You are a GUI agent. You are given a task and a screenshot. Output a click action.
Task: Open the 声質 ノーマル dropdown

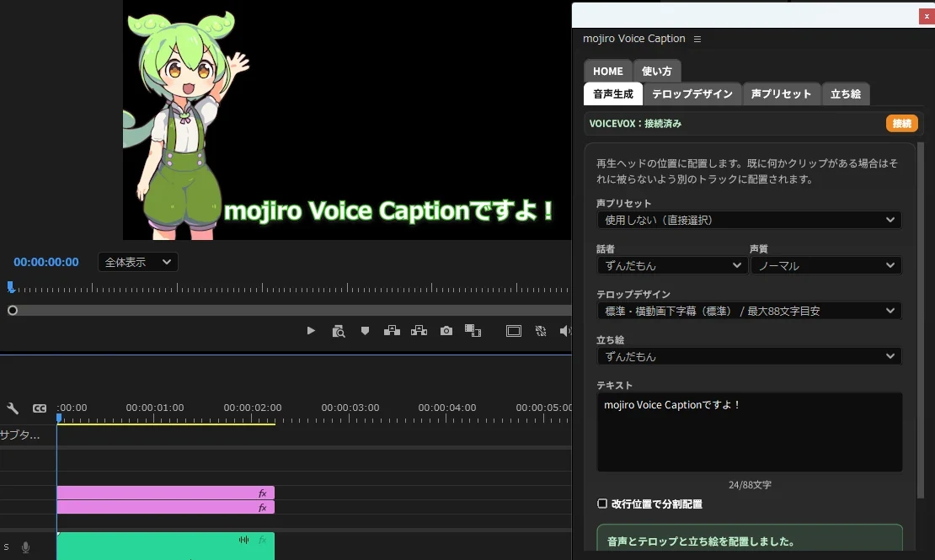(825, 265)
